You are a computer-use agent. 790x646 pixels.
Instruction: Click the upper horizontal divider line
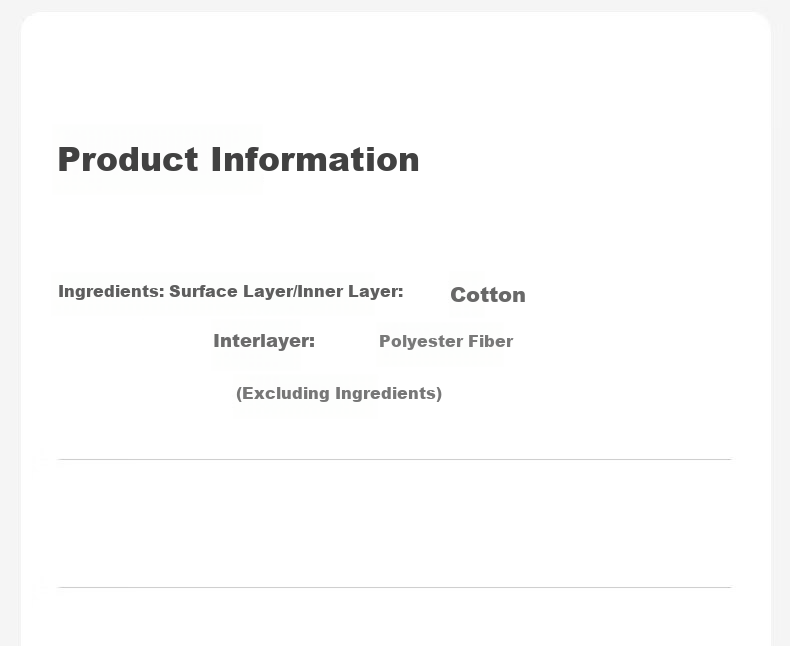[x=394, y=460]
